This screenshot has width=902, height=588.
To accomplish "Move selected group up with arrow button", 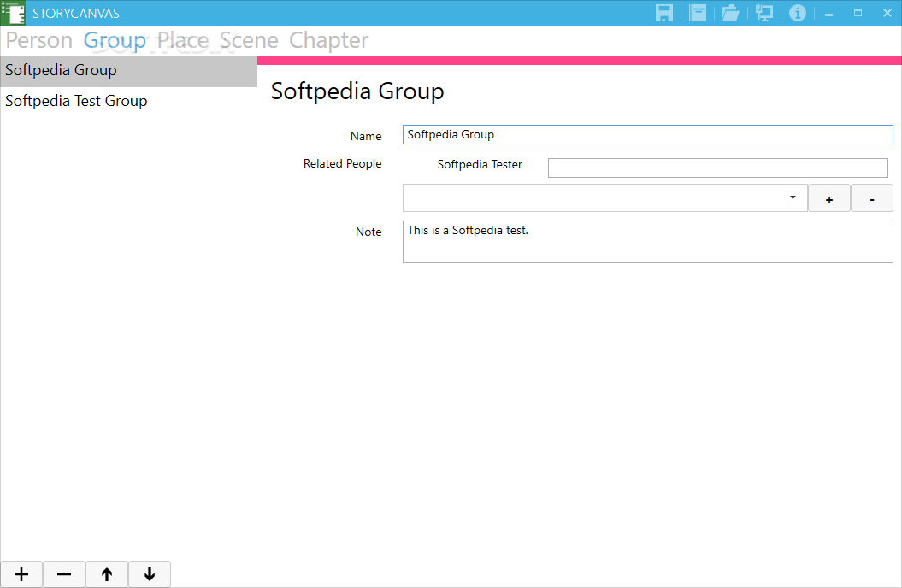I will pyautogui.click(x=107, y=574).
